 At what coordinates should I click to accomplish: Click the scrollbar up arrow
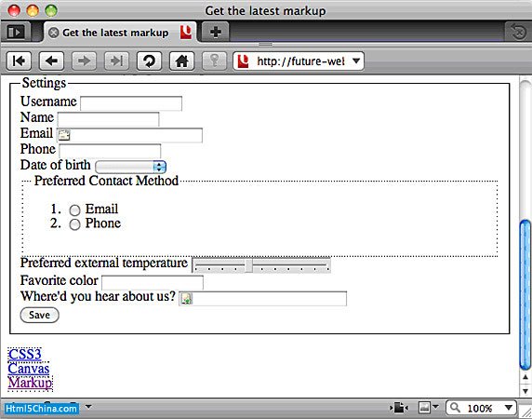525,377
